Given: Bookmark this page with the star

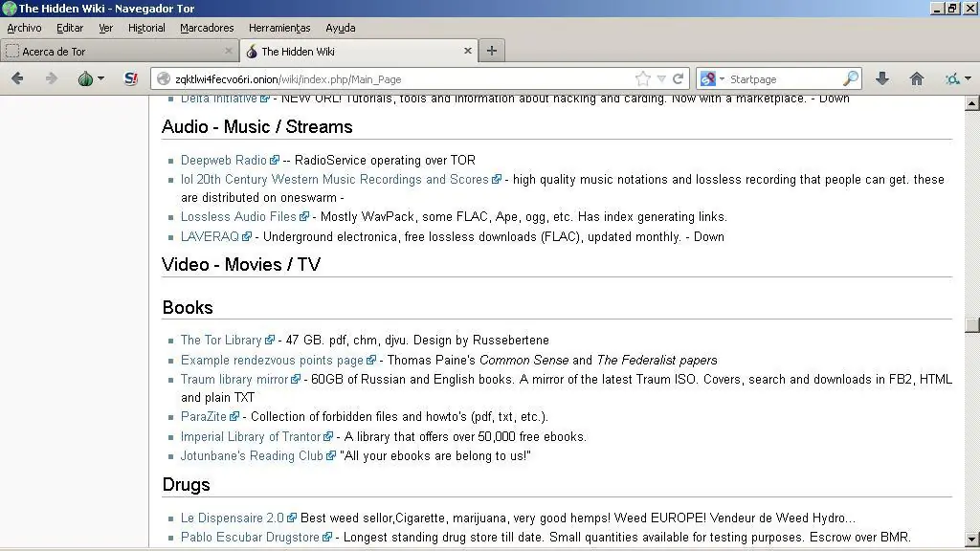Looking at the screenshot, I should [642, 78].
